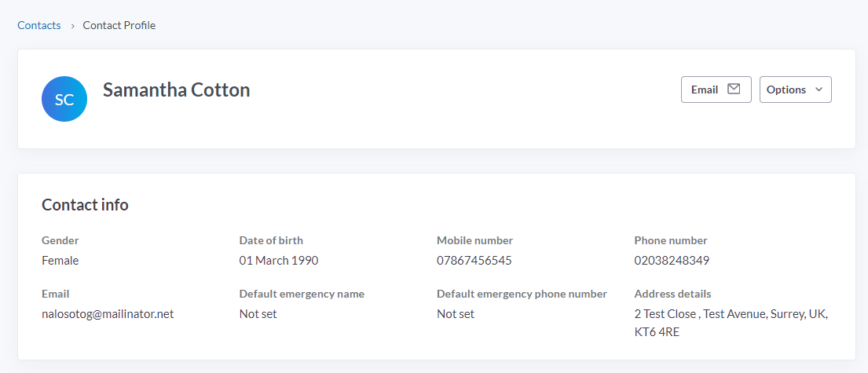Click mobile number 07867456545
Viewport: 868px width, 373px height.
tap(474, 261)
